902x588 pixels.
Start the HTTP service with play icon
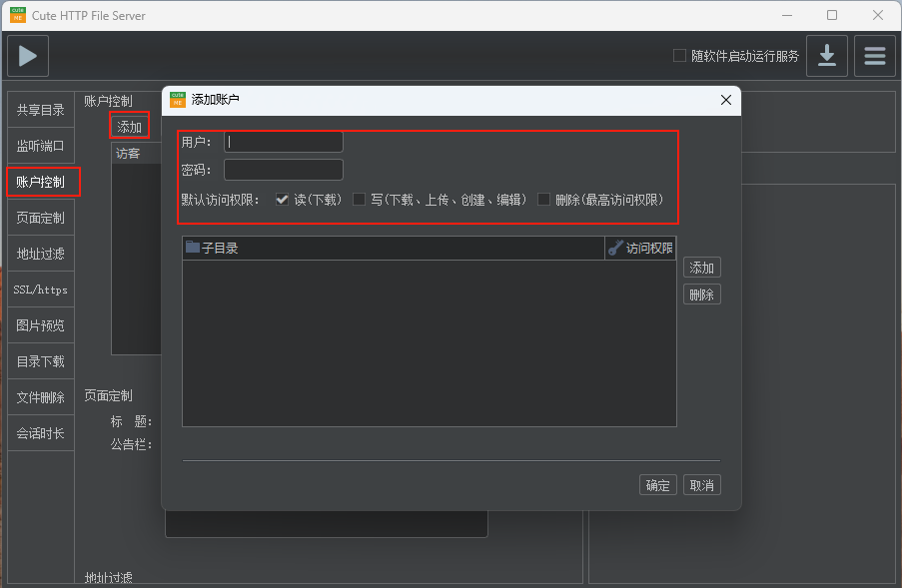click(x=26, y=56)
